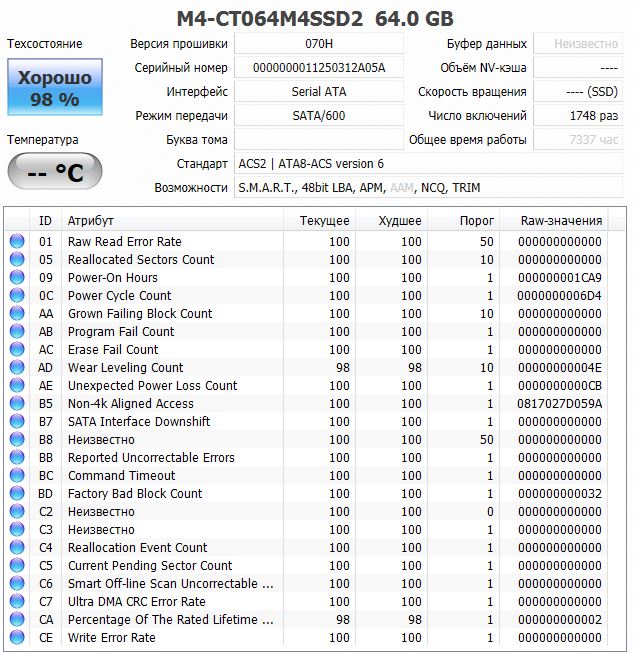The width and height of the screenshot is (633, 652).
Task: Click the drive title M4-CT064M4SSD2 64.0 GB
Action: click(315, 18)
